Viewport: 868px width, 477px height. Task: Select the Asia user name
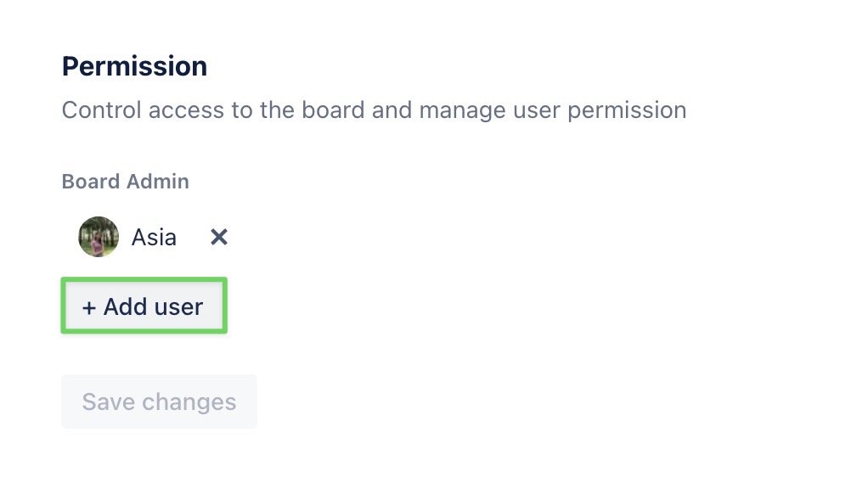pos(154,238)
